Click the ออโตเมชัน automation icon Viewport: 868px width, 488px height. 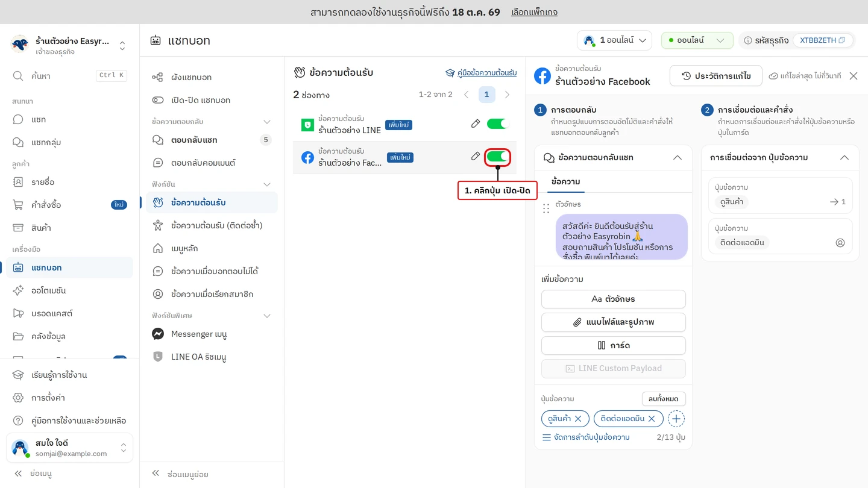[x=19, y=290]
